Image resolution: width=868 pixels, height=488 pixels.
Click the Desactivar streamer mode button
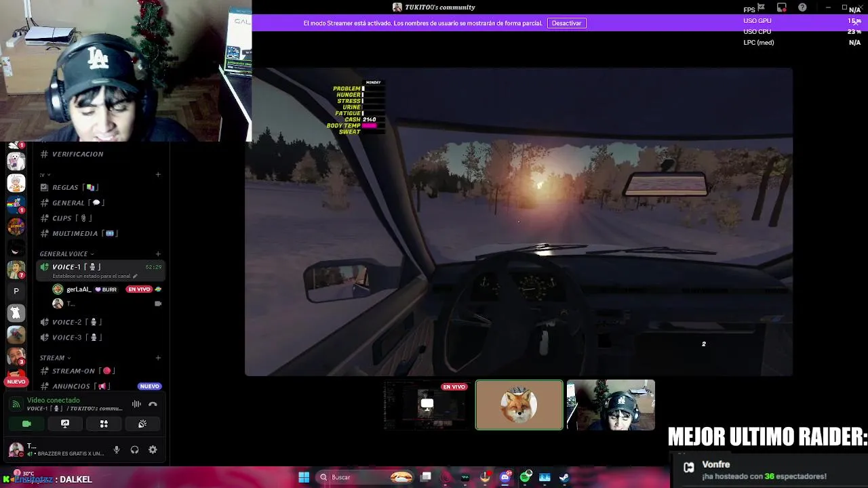point(566,23)
